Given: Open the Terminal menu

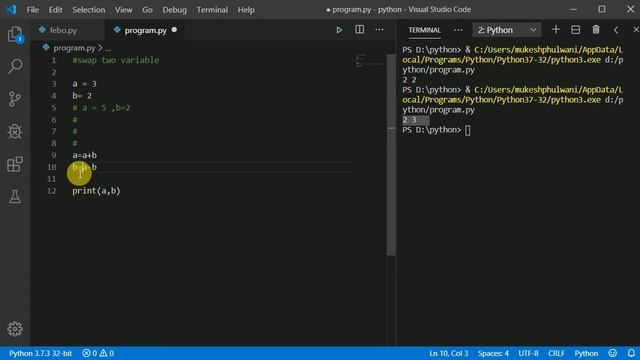Looking at the screenshot, I should pos(212,9).
